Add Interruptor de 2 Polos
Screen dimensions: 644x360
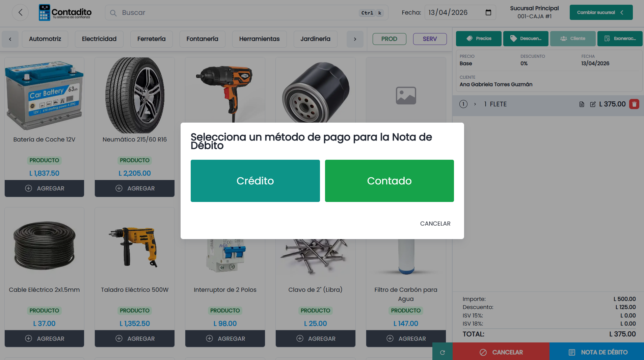point(225,339)
